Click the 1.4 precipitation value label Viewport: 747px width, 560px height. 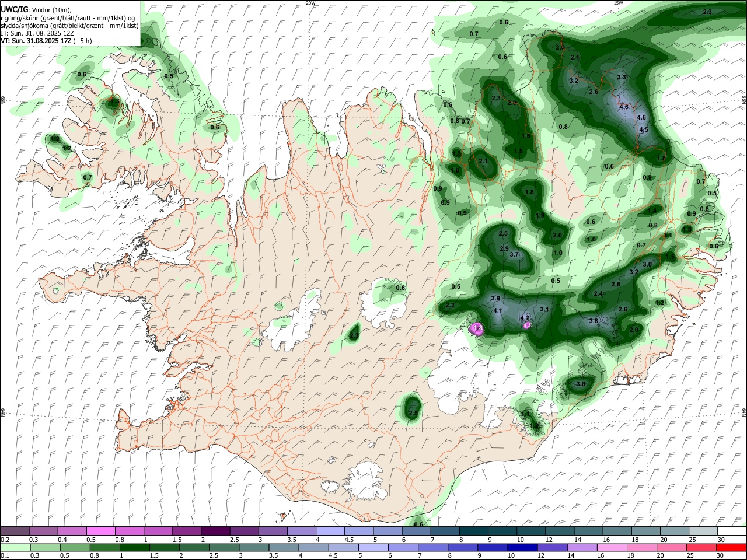652,211
